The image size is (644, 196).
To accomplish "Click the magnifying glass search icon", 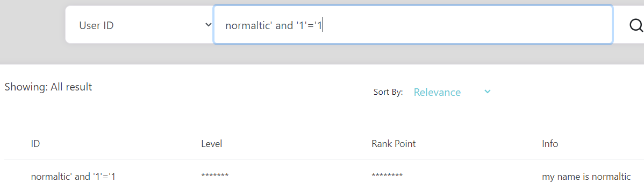I will [x=636, y=25].
